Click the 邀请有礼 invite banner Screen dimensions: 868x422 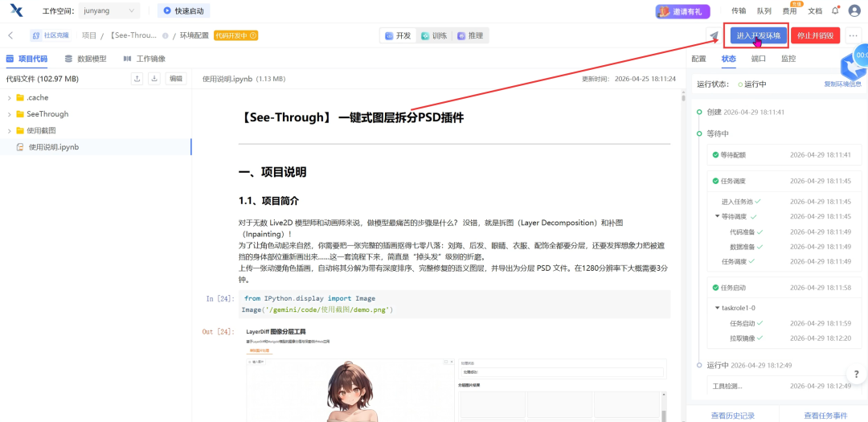tap(683, 11)
